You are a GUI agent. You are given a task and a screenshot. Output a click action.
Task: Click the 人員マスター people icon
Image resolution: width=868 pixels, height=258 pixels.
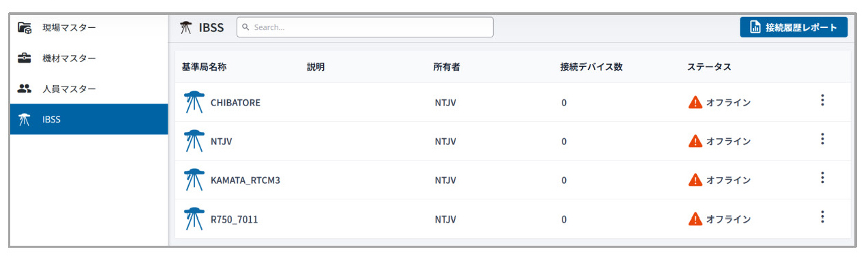click(25, 88)
